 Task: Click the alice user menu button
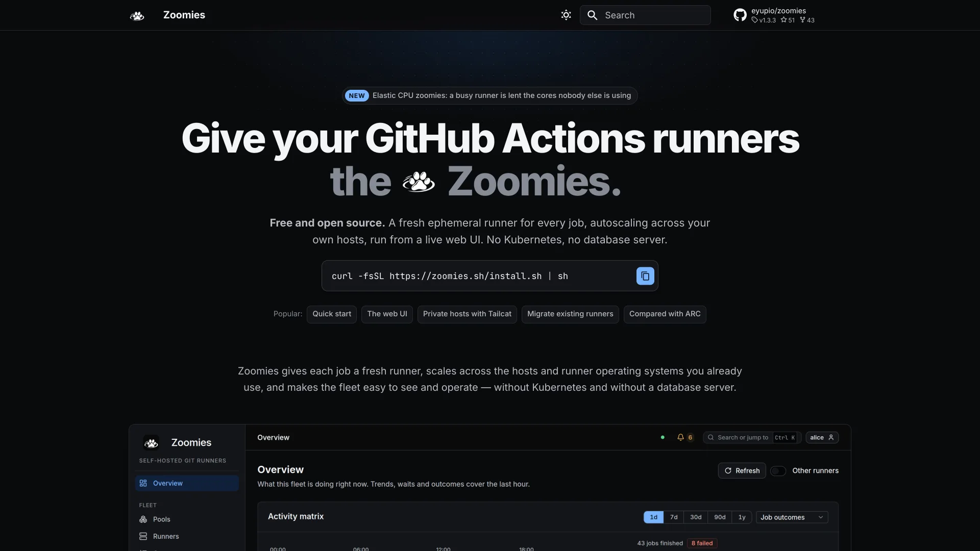coord(822,437)
